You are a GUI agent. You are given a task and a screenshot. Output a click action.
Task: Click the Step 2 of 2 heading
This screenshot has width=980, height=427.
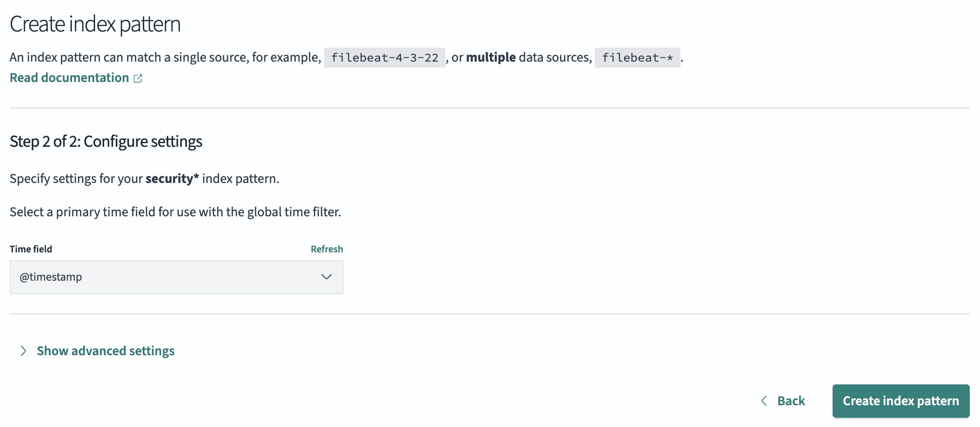pyautogui.click(x=106, y=141)
